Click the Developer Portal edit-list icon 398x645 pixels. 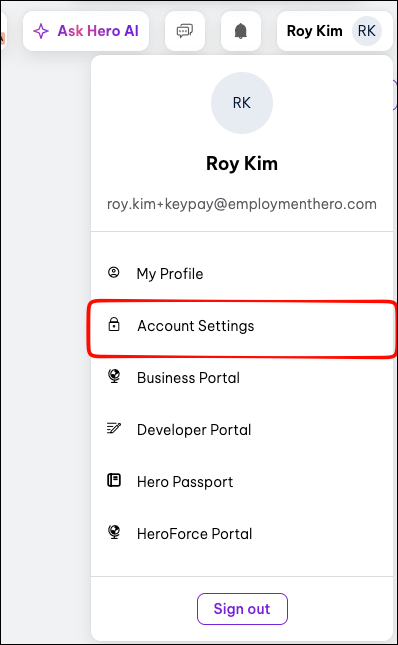coord(113,429)
